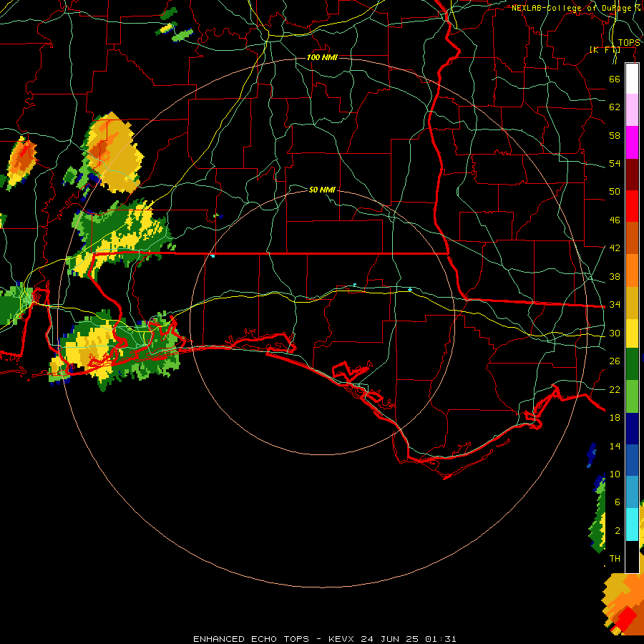Screen dimensions: 644x644
Task: Select legend value 42
Action: click(615, 248)
